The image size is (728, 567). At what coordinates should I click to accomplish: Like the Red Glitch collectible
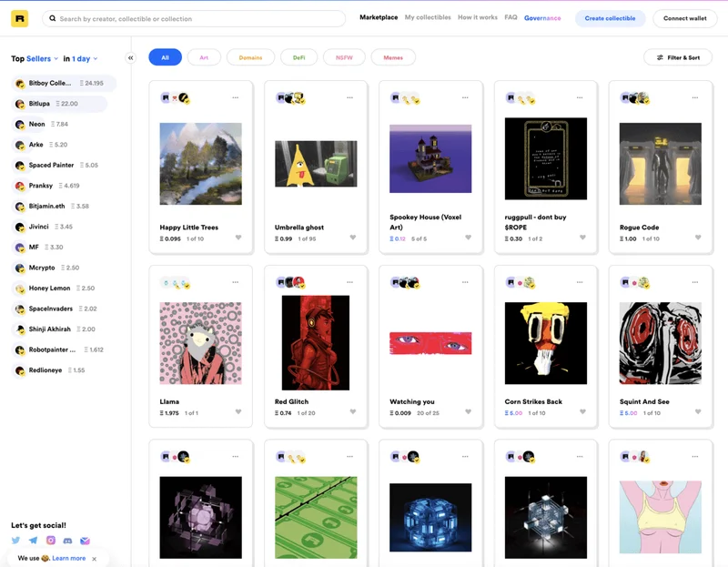pyautogui.click(x=353, y=411)
